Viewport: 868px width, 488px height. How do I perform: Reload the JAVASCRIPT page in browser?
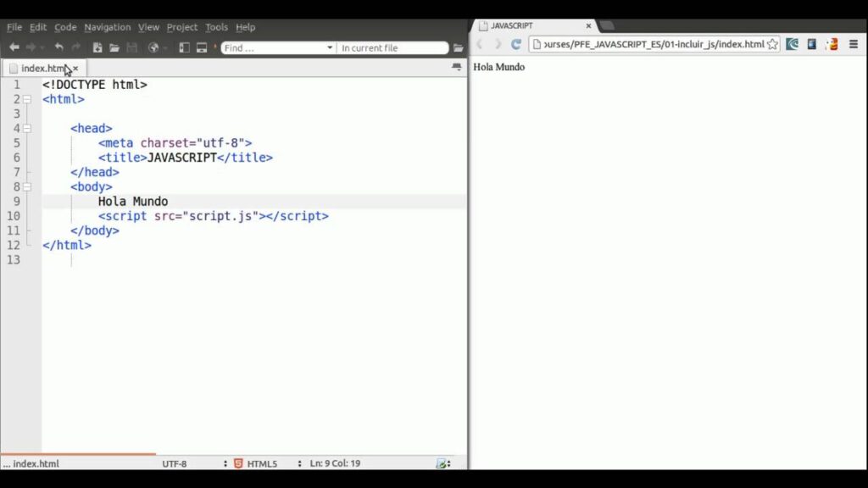click(515, 44)
